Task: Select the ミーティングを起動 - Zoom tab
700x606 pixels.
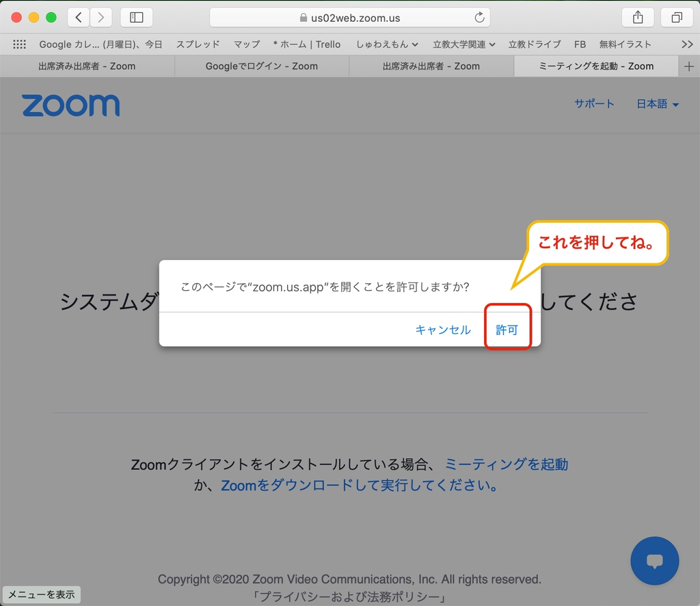Action: pos(596,66)
